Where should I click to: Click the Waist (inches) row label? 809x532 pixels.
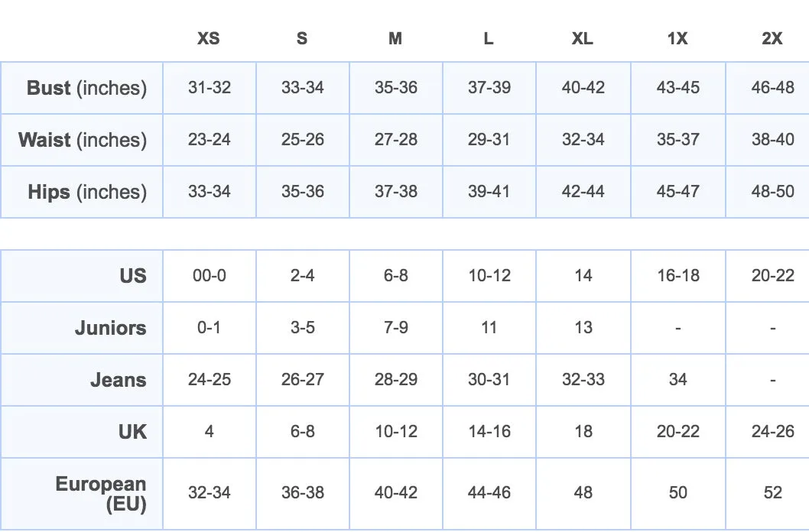[83, 140]
